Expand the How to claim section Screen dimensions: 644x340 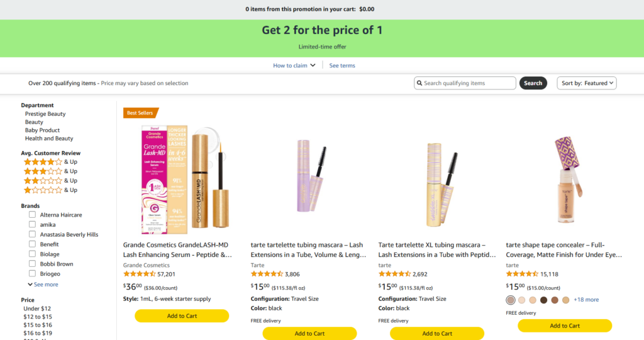point(294,65)
